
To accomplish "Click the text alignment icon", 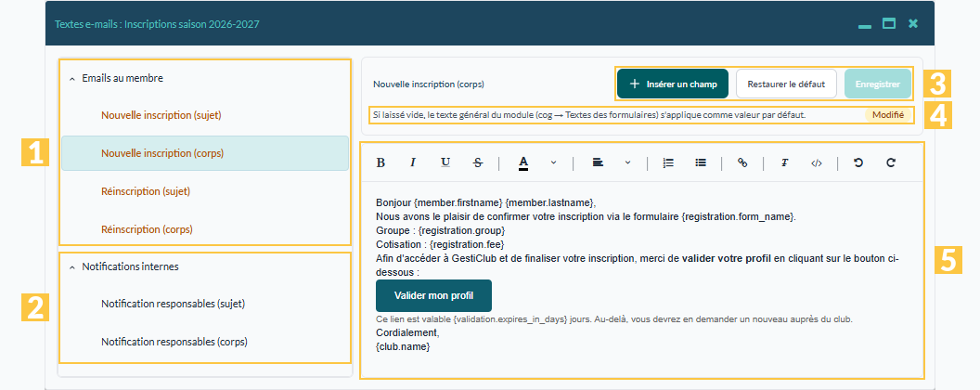I will 599,162.
